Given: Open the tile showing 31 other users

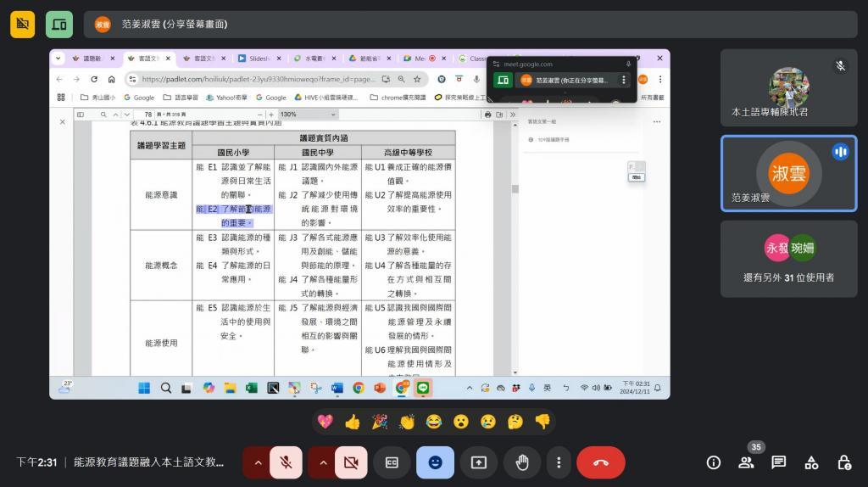Looking at the screenshot, I should click(788, 259).
